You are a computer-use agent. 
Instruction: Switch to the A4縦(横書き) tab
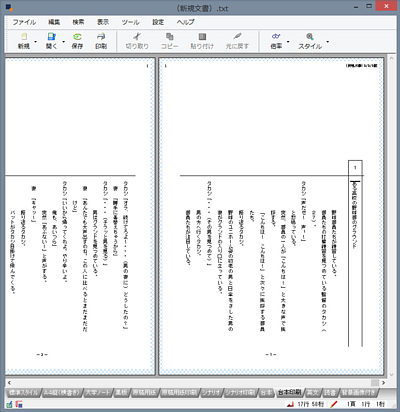click(62, 392)
